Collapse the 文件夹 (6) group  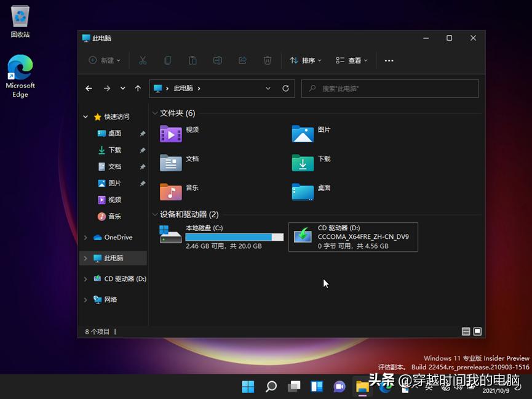(154, 113)
